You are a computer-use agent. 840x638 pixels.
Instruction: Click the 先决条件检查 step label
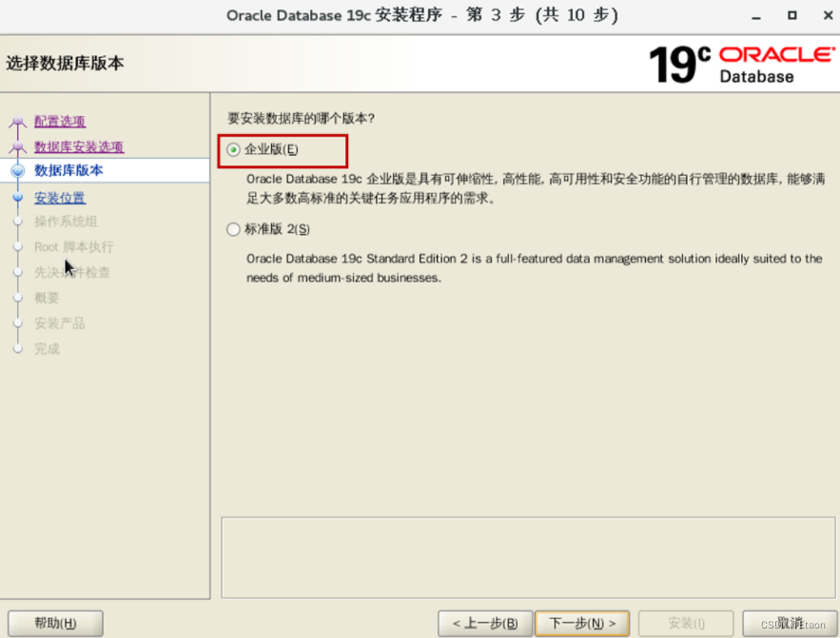[x=72, y=273]
